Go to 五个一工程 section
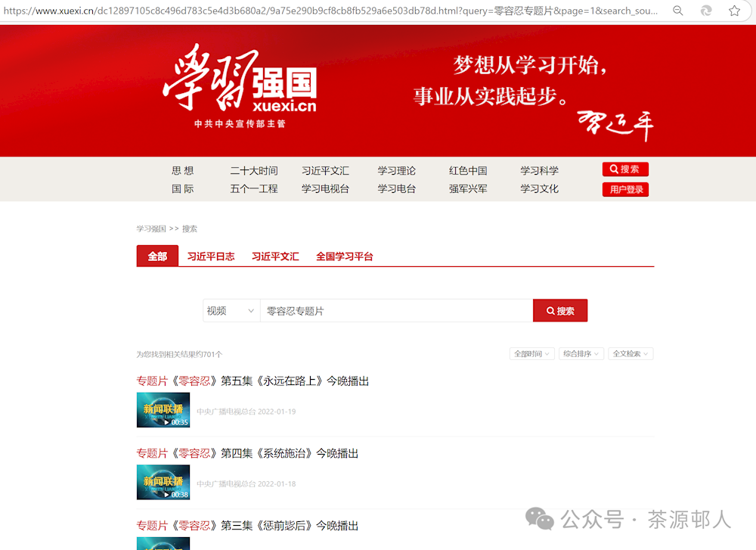Image resolution: width=756 pixels, height=550 pixels. 254,188
